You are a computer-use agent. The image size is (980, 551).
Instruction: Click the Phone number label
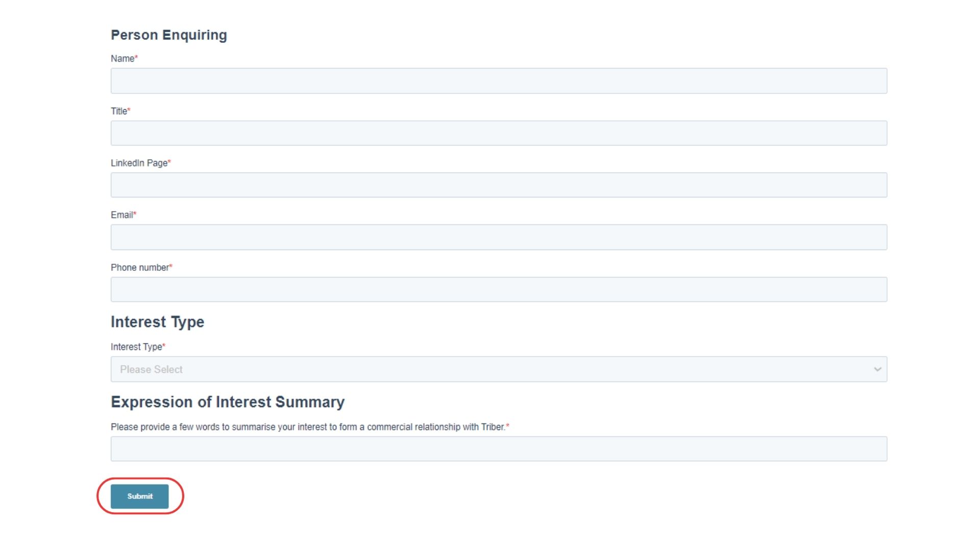coord(139,268)
